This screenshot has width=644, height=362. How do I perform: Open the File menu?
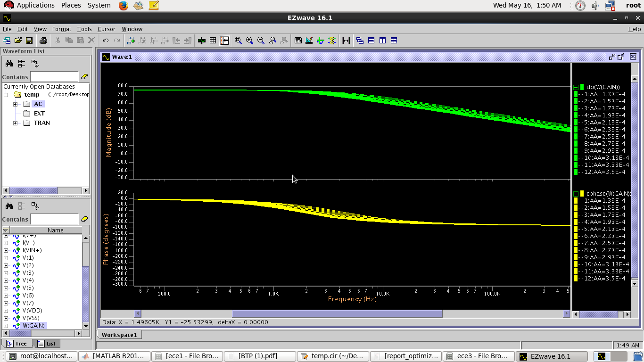[x=7, y=29]
